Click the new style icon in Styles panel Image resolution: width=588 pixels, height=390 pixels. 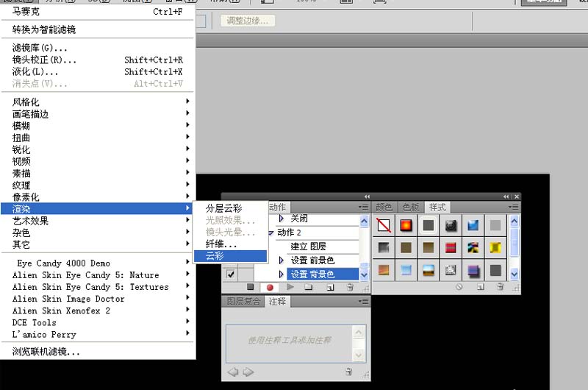(x=479, y=287)
